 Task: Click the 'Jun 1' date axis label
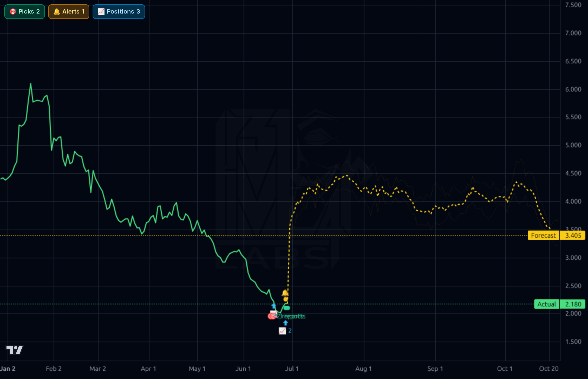click(x=243, y=369)
